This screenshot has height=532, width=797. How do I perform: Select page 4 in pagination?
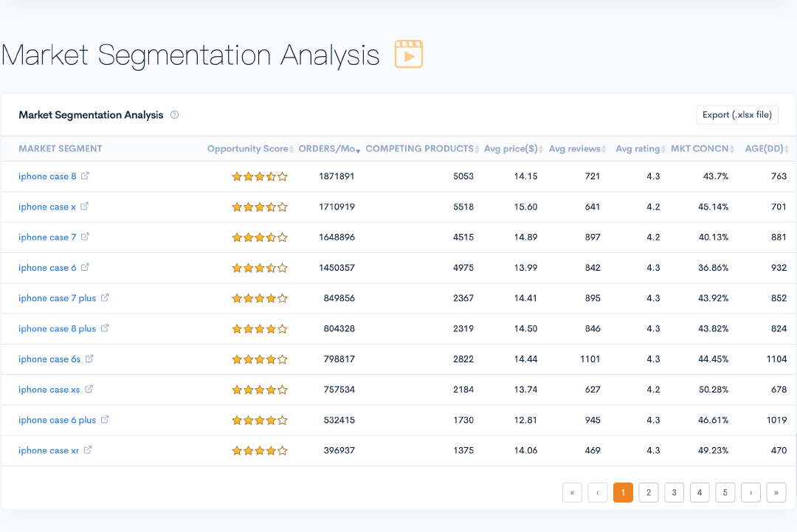pos(700,492)
